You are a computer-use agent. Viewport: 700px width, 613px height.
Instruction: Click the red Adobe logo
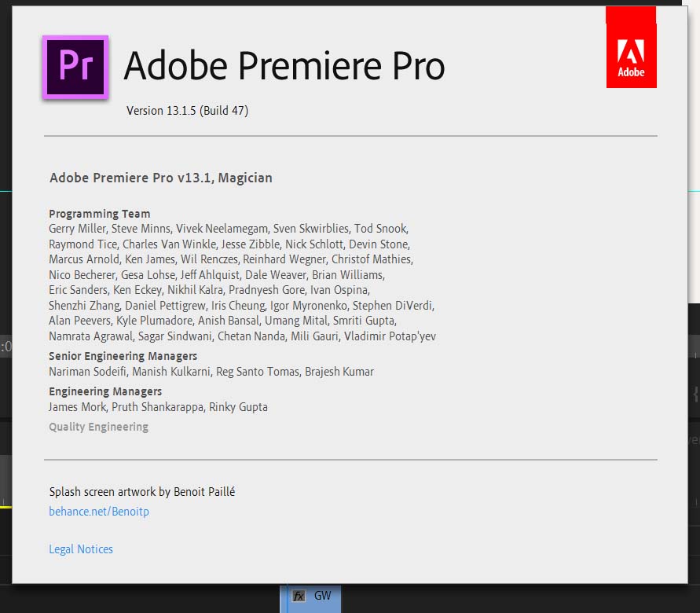pyautogui.click(x=631, y=47)
